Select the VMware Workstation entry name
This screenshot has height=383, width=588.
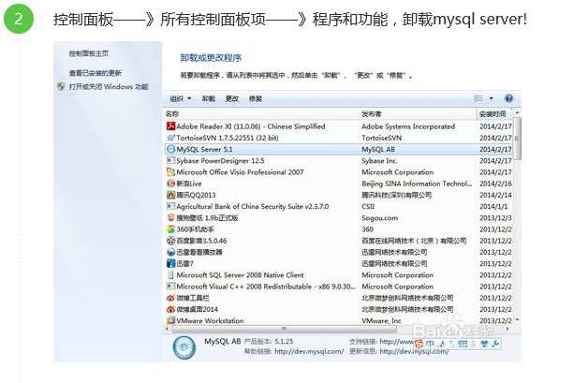210,321
